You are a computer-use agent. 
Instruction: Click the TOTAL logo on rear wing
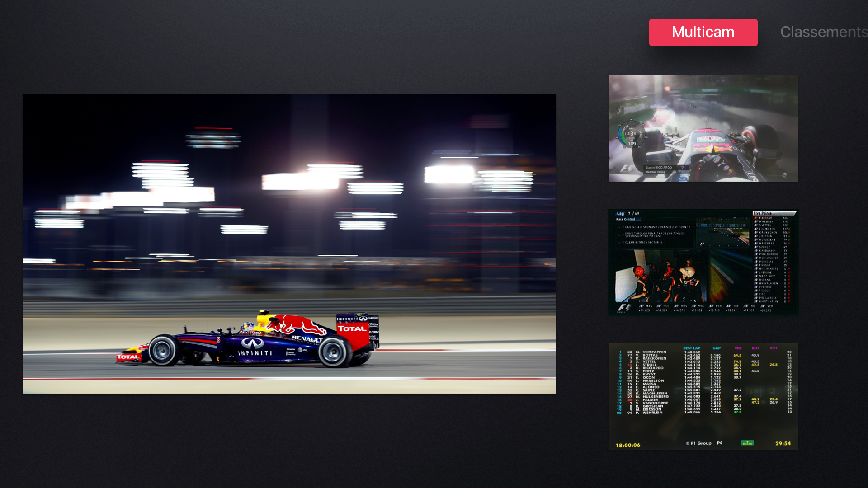(352, 329)
